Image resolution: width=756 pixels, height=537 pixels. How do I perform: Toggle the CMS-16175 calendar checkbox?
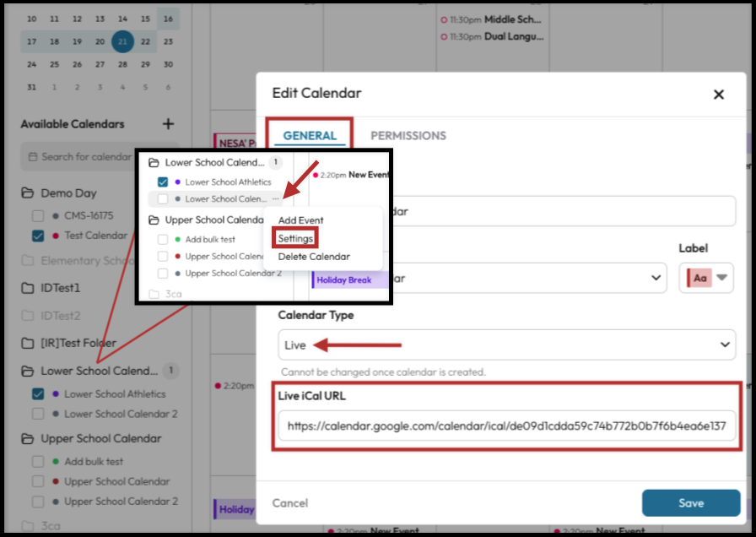coord(38,215)
